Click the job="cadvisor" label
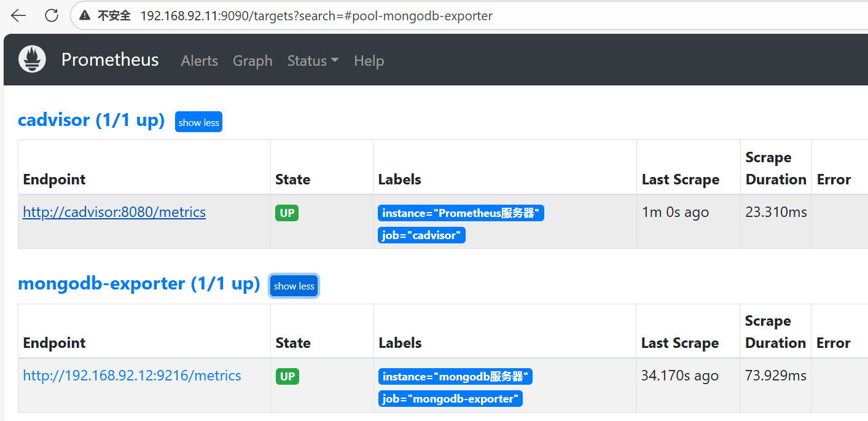This screenshot has width=868, height=421. (421, 235)
